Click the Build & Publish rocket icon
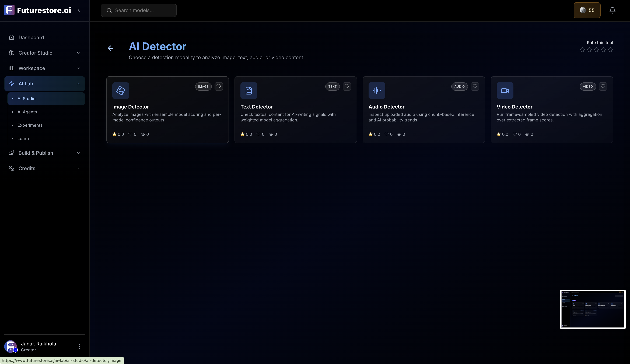This screenshot has width=630, height=364. (x=12, y=153)
